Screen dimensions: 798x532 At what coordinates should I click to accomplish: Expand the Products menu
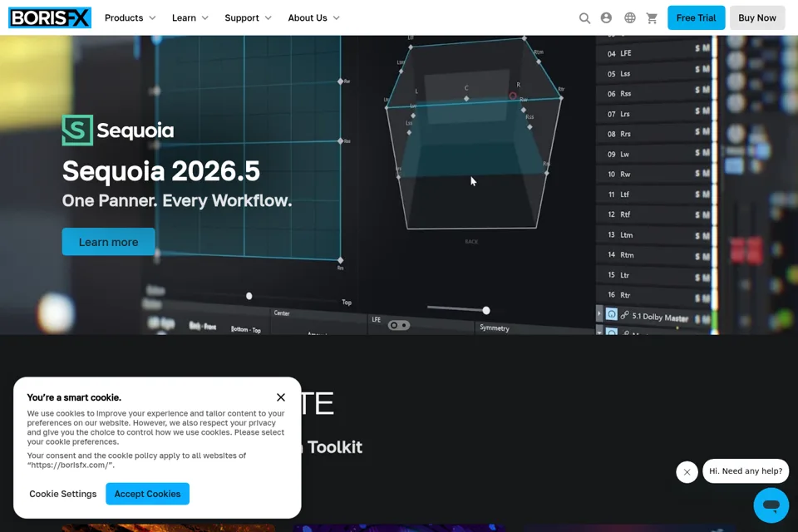tap(131, 17)
